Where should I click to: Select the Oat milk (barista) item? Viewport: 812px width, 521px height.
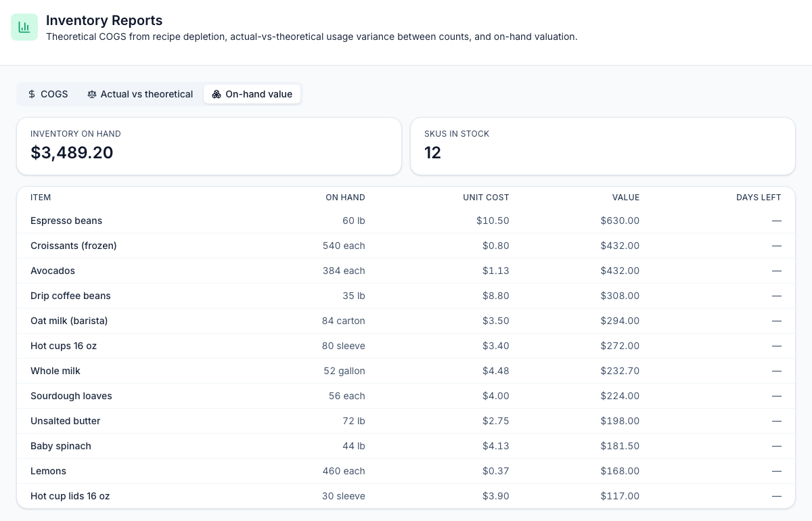pyautogui.click(x=69, y=321)
